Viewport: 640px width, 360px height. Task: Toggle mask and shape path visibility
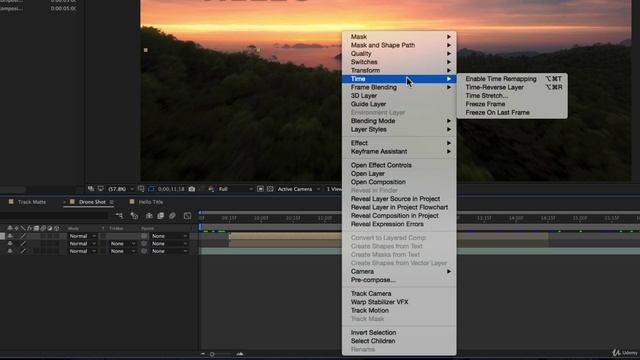coord(151,189)
